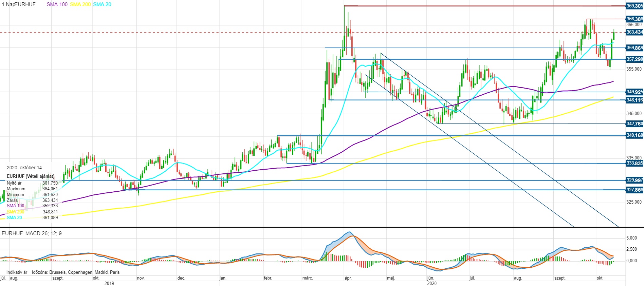The height and width of the screenshot is (286, 644).
Task: Click the MACD axis value 2,500
Action: coord(631,249)
